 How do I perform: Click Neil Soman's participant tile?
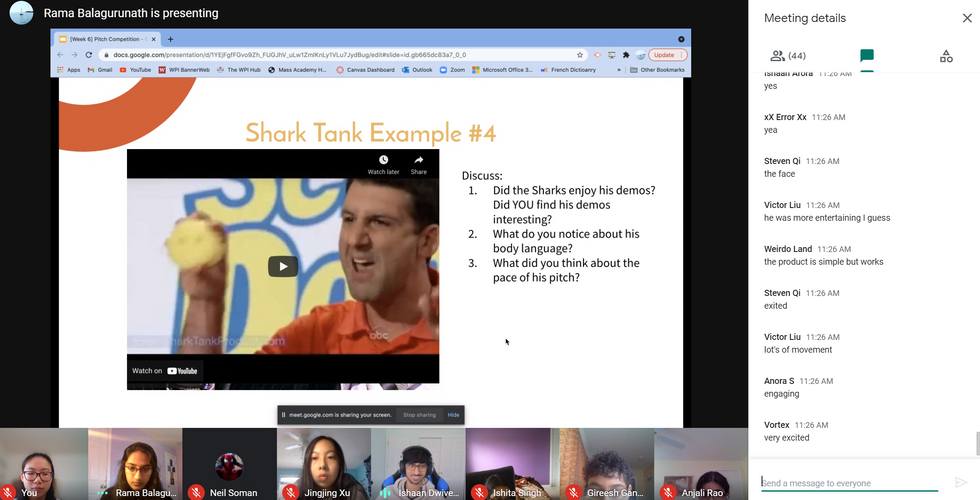229,464
